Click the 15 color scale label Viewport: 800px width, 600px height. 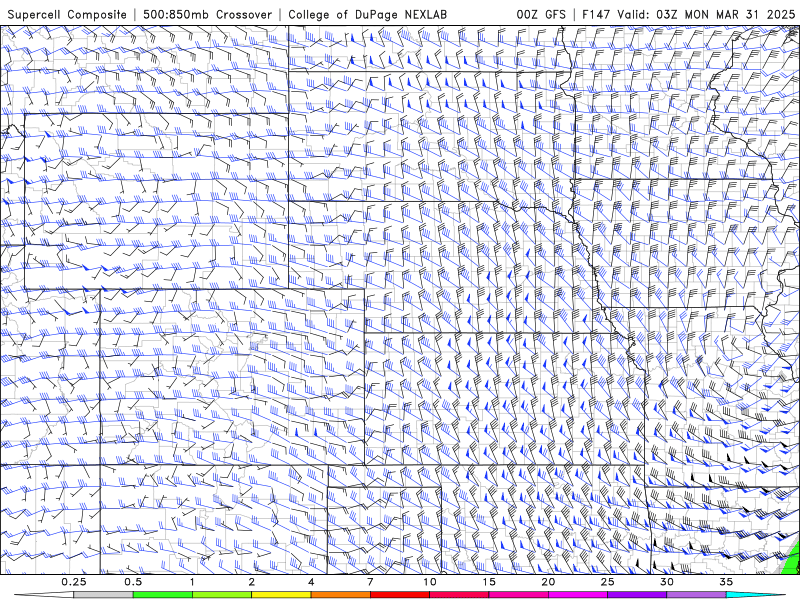tap(489, 582)
